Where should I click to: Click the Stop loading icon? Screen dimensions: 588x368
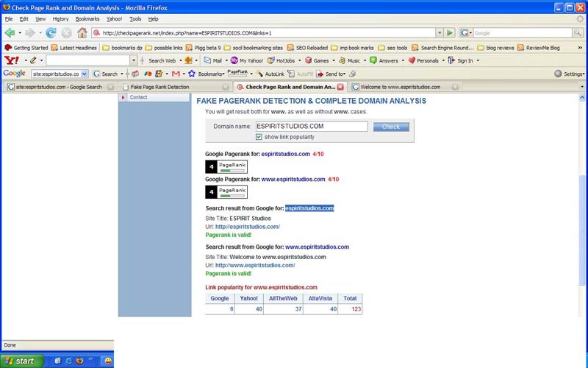coord(66,33)
